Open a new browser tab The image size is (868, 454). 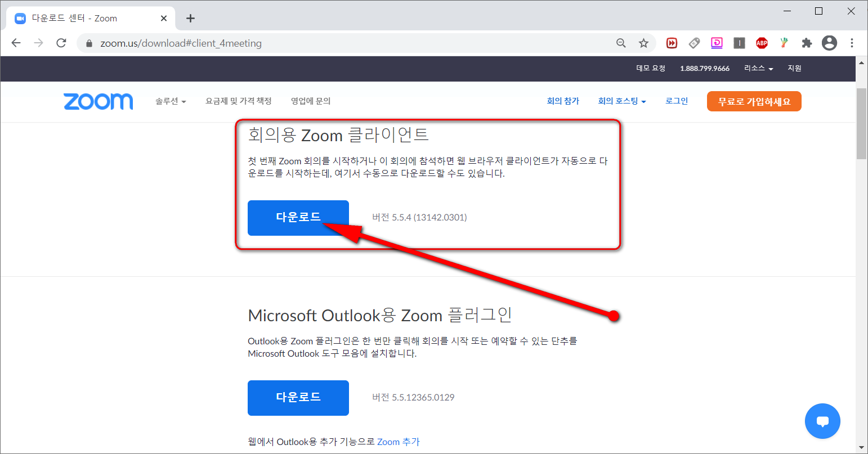(190, 19)
